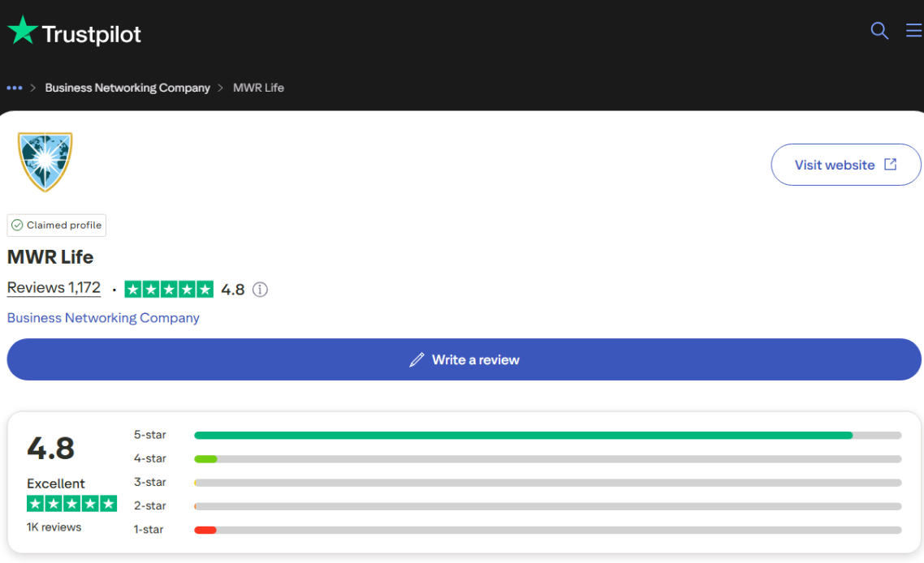Screen dimensions: 924x563
Task: Click the rating info icon beside 4.8
Action: [x=260, y=290]
